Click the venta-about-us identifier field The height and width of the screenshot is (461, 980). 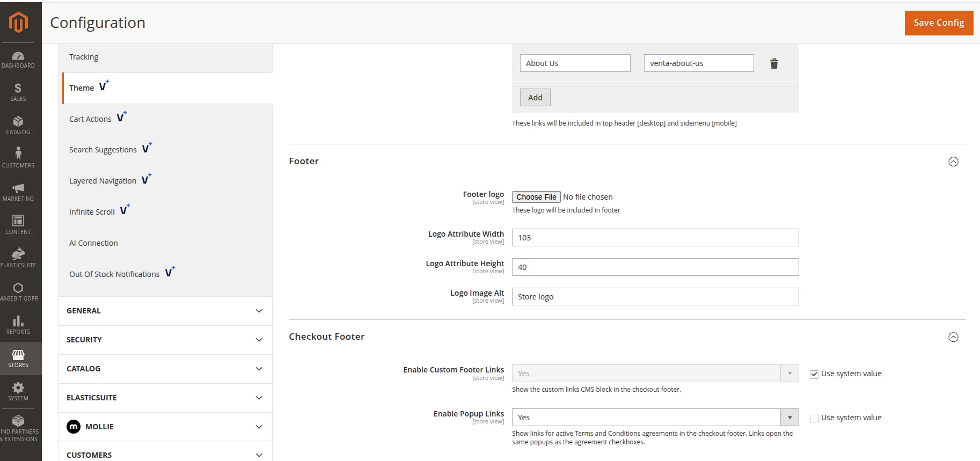699,63
